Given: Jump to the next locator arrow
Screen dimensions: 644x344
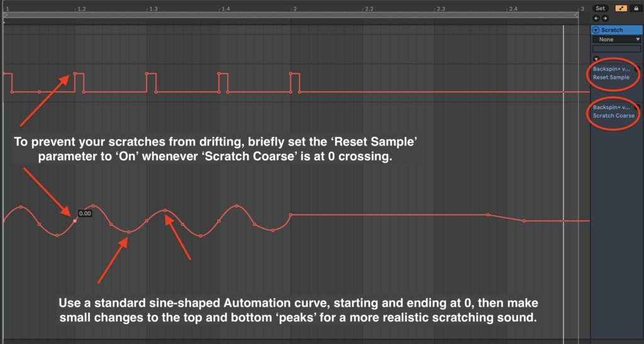Looking at the screenshot, I should click(x=604, y=18).
